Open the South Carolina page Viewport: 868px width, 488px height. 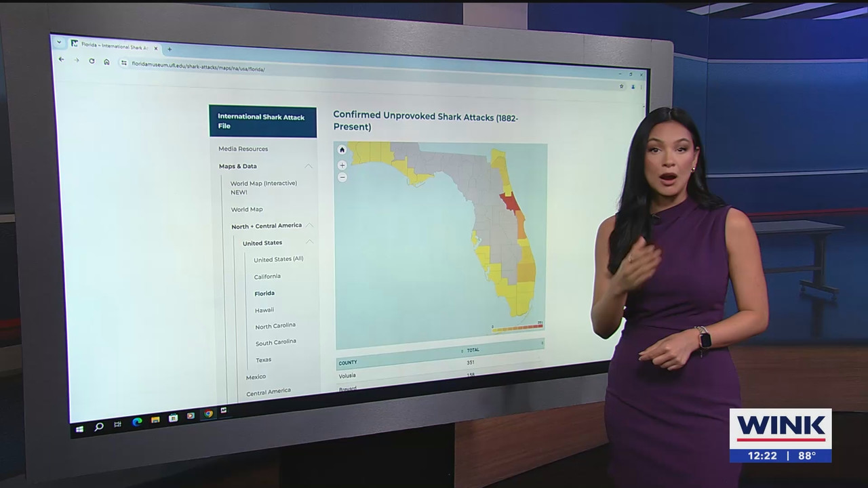point(276,342)
